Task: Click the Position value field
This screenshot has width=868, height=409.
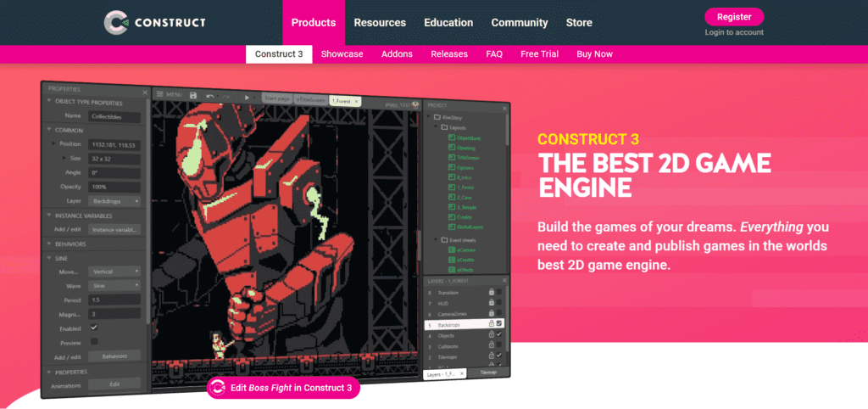Action: coord(114,144)
